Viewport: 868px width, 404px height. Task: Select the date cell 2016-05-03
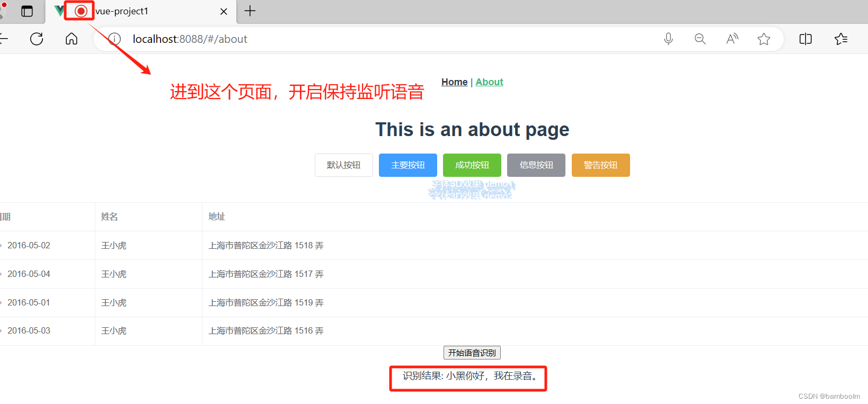click(29, 331)
